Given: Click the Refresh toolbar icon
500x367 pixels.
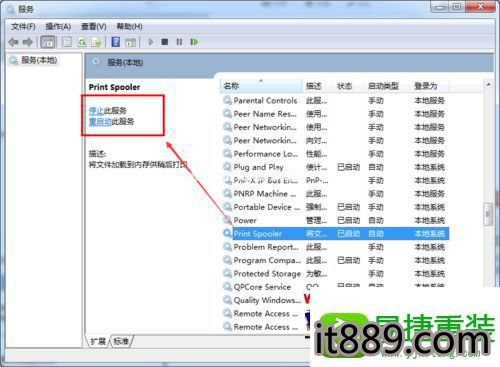Looking at the screenshot, I should coord(82,42).
